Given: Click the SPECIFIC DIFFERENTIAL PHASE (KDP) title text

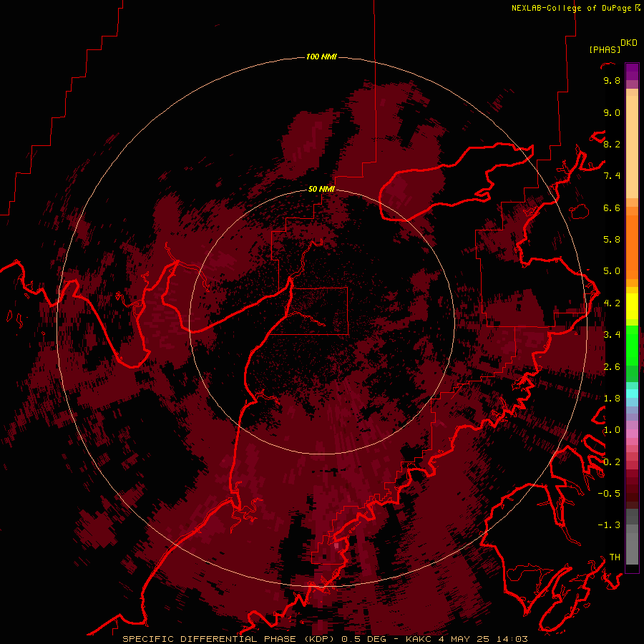Looking at the screenshot, I should [228, 639].
